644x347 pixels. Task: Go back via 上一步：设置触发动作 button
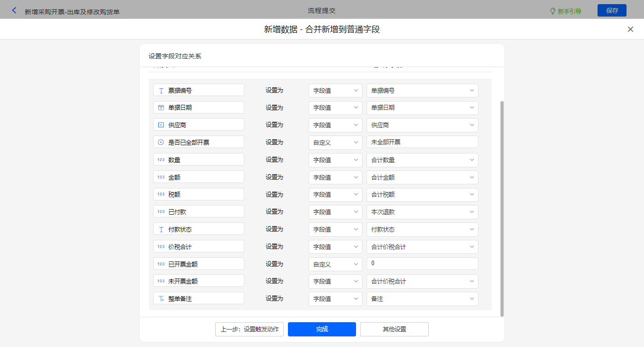[x=249, y=329]
